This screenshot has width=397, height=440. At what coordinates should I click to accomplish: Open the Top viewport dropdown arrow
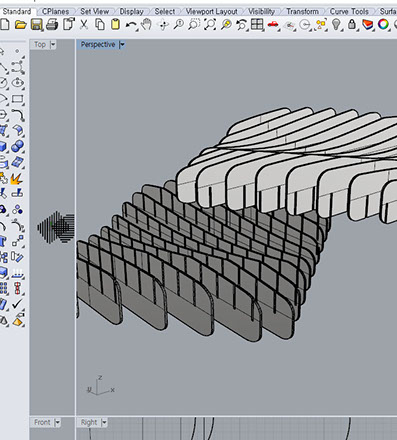coord(53,45)
